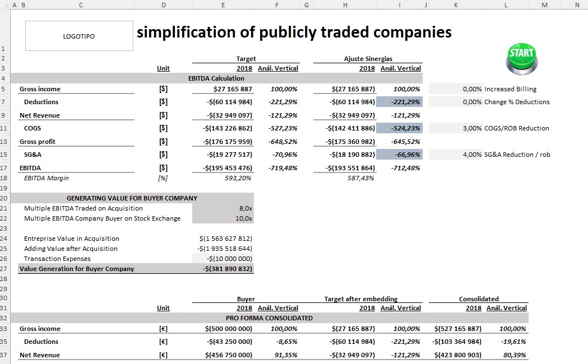Screen dimensions: 588x364
Task: Select the LOGOTIPO image placeholder
Action: coord(78,35)
